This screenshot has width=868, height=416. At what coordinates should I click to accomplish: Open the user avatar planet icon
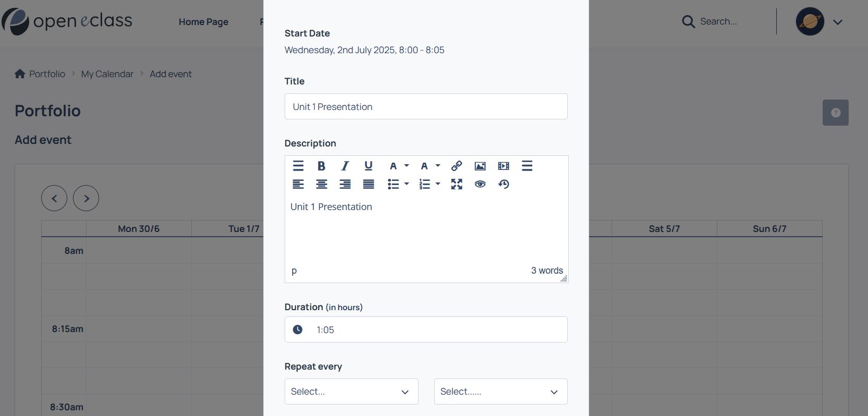point(810,21)
